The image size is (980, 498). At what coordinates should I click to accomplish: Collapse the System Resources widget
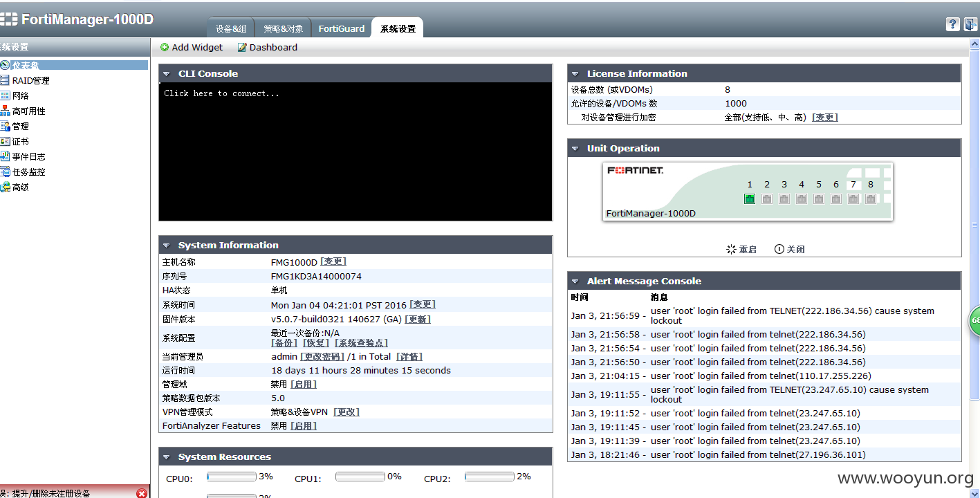[167, 457]
